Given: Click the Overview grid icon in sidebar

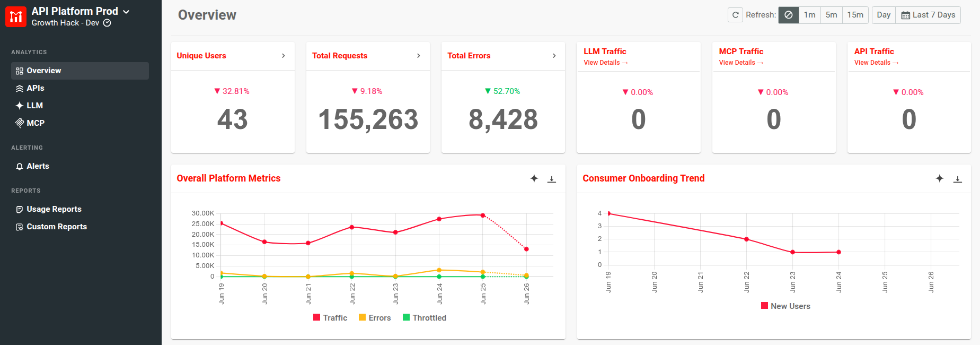Looking at the screenshot, I should (x=20, y=71).
